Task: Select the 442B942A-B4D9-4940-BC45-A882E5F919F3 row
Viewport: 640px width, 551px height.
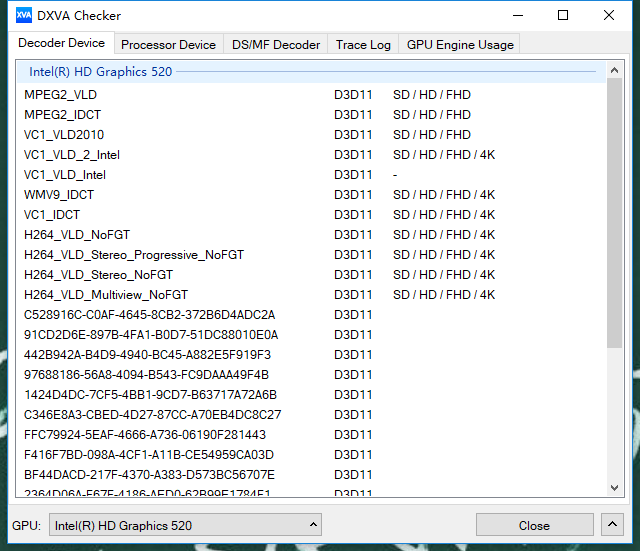Action: 312,355
